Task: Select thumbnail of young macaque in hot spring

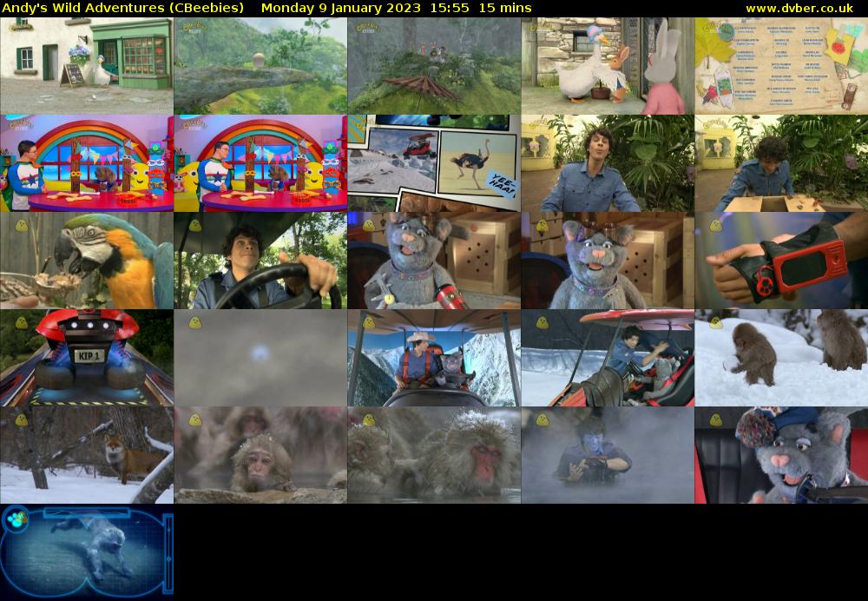Action: point(260,455)
